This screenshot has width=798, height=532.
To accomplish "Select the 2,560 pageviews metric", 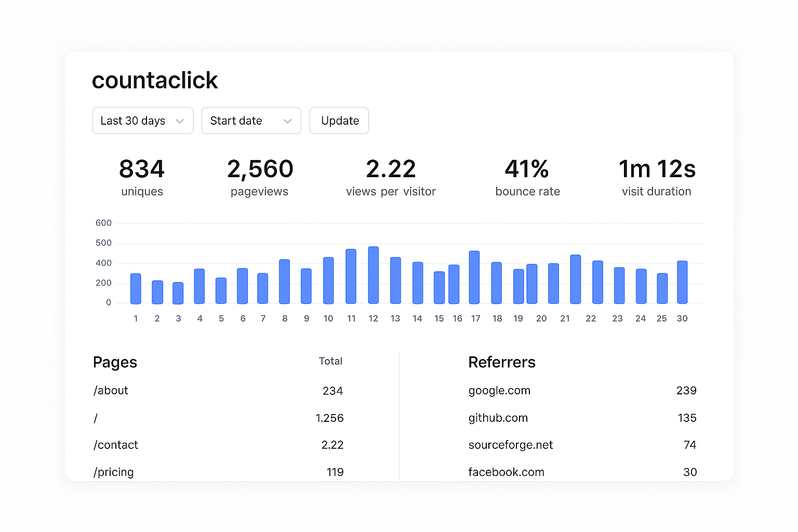I will coord(260,177).
